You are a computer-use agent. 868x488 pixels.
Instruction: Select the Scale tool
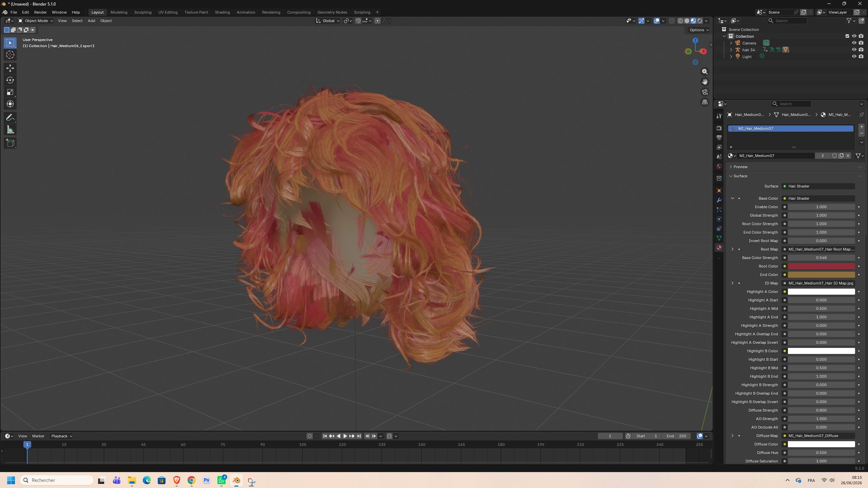(10, 92)
